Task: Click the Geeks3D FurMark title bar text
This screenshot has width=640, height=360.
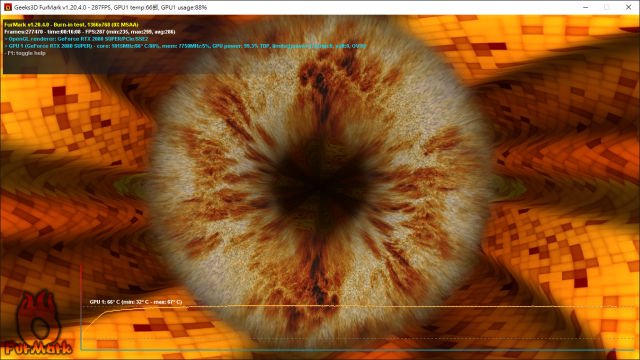Action: click(x=110, y=7)
